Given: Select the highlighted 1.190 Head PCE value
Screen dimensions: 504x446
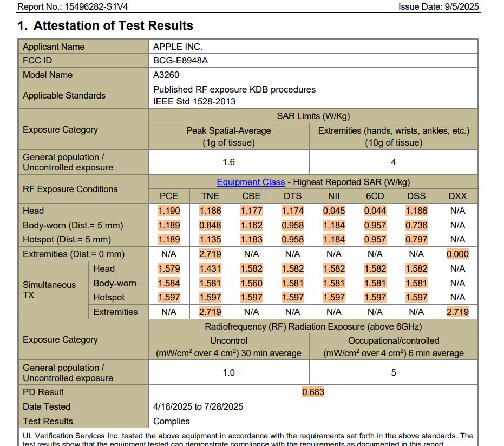Looking at the screenshot, I should click(x=169, y=211).
